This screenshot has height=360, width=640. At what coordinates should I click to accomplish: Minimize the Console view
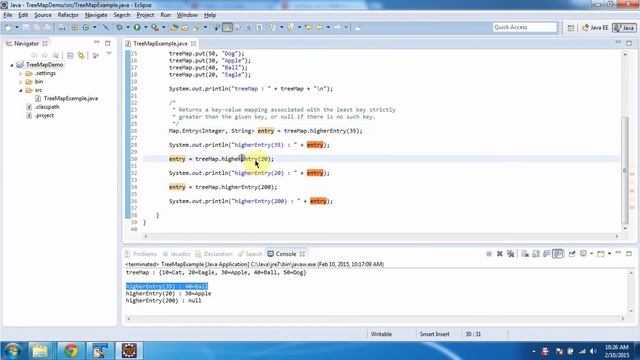(x=618, y=253)
